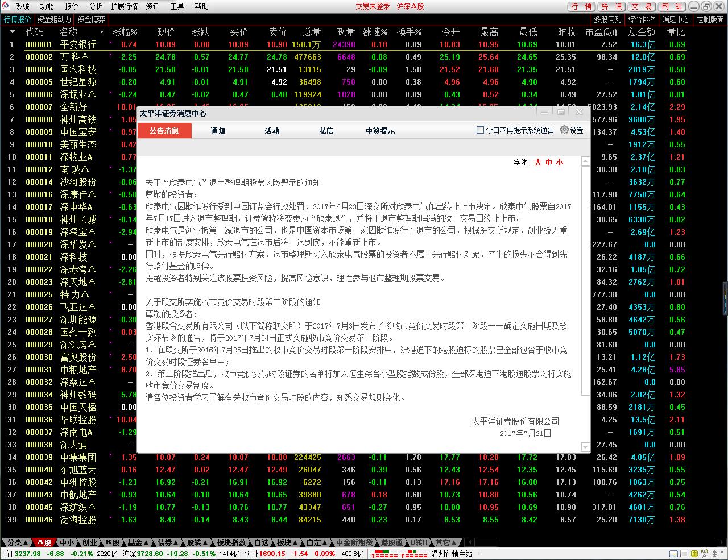The image size is (728, 560).
Task: Switch to the 中签提示 tab
Action: pyautogui.click(x=380, y=131)
